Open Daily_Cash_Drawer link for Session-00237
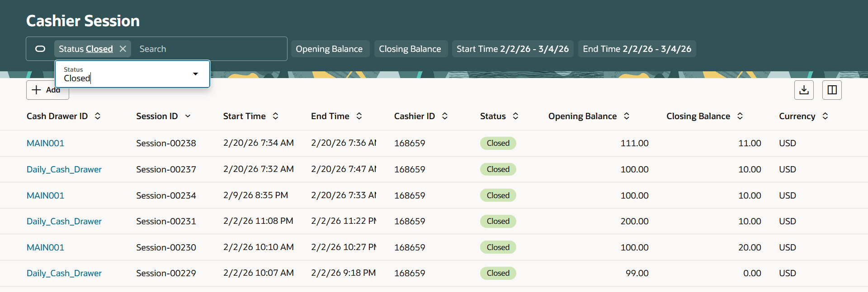 pyautogui.click(x=64, y=169)
